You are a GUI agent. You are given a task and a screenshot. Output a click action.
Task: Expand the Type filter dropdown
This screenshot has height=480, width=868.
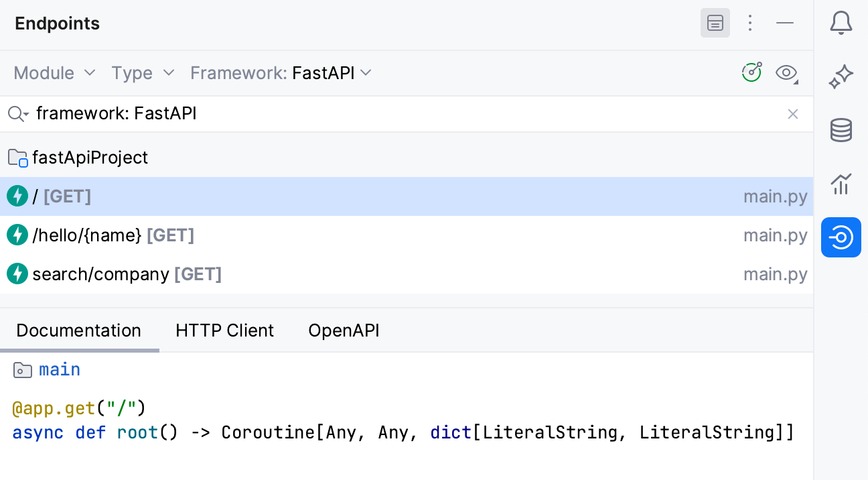(143, 72)
